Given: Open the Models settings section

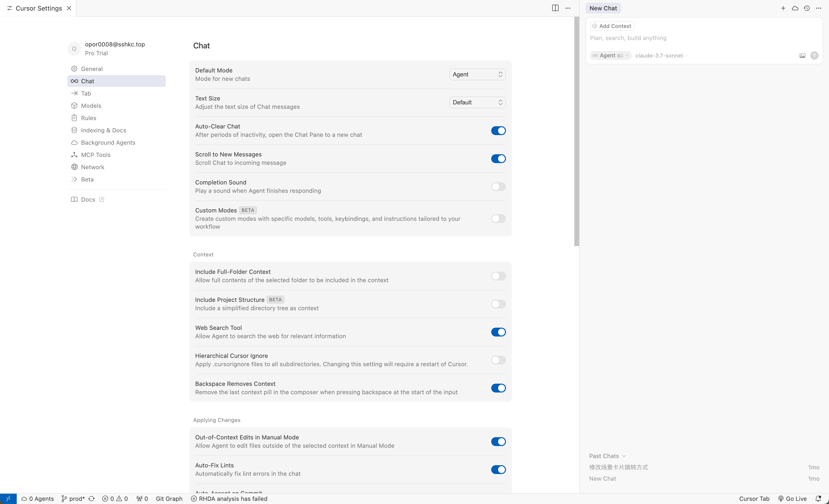Looking at the screenshot, I should 91,106.
